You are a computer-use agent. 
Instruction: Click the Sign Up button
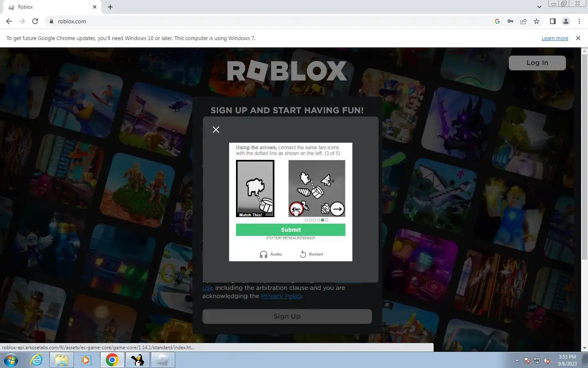(287, 316)
